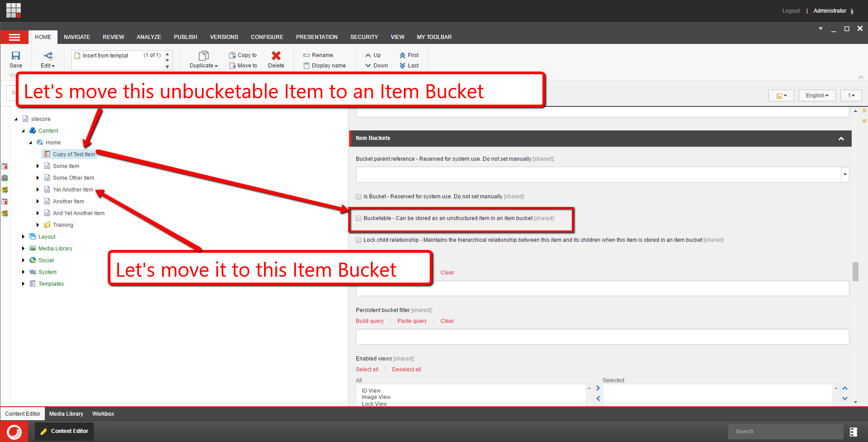Switch to the Workbox tab
Screen dimensions: 868x442
(103, 414)
